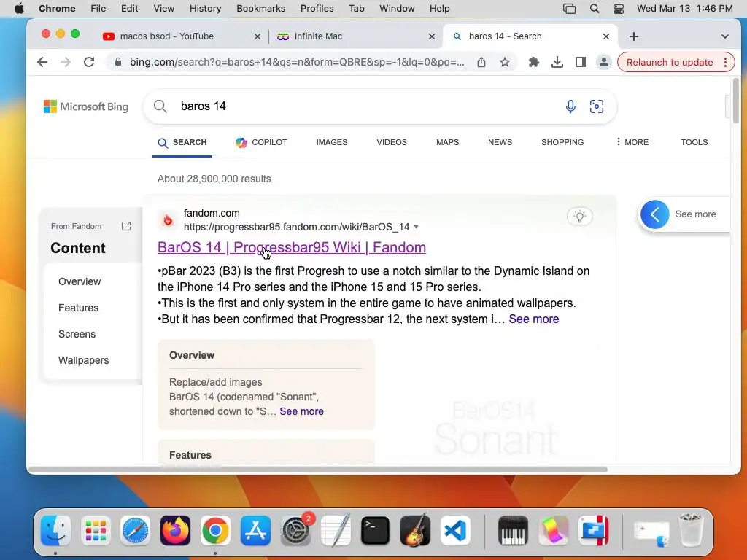Click the share icon in address bar
Viewport: 747px width, 560px height.
[481, 63]
